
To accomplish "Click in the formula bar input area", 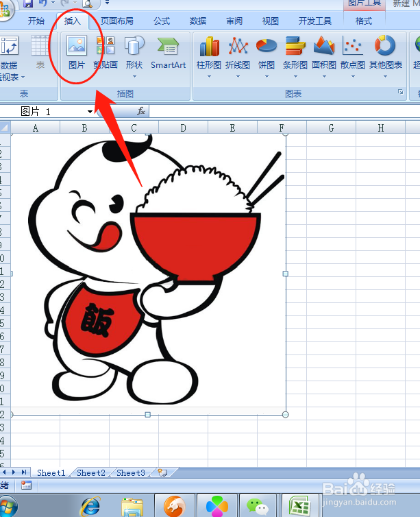I will (x=284, y=112).
